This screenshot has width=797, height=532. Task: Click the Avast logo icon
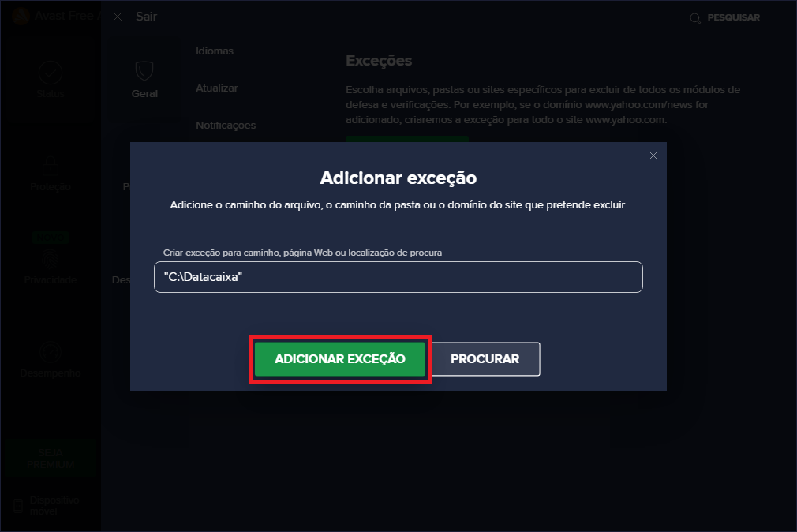point(21,17)
